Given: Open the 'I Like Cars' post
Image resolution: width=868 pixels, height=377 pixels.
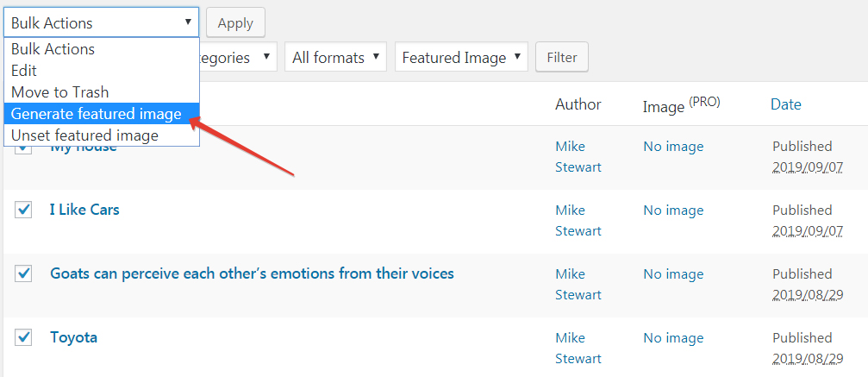Looking at the screenshot, I should pos(84,210).
